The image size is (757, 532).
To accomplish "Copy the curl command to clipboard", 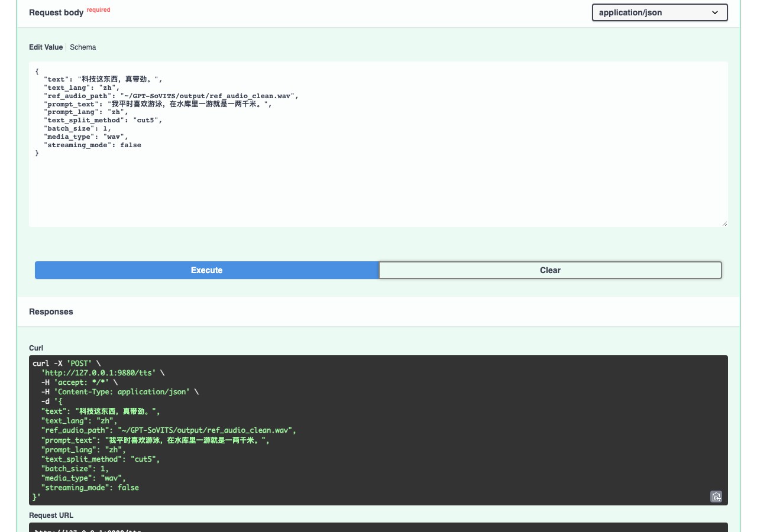I will (x=716, y=497).
